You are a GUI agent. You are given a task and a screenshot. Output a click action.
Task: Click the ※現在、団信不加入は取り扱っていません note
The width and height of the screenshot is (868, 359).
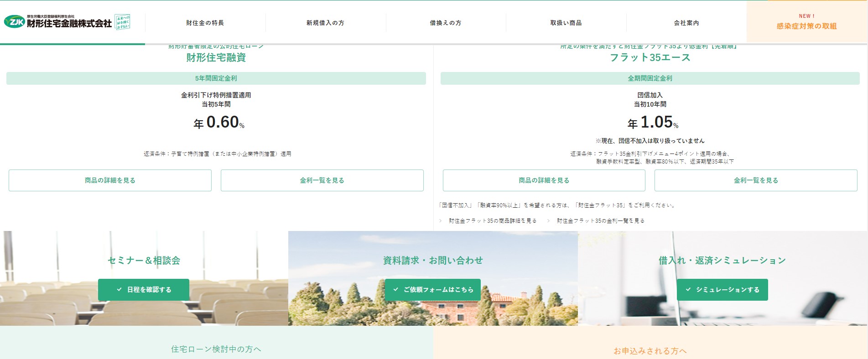[x=650, y=141]
